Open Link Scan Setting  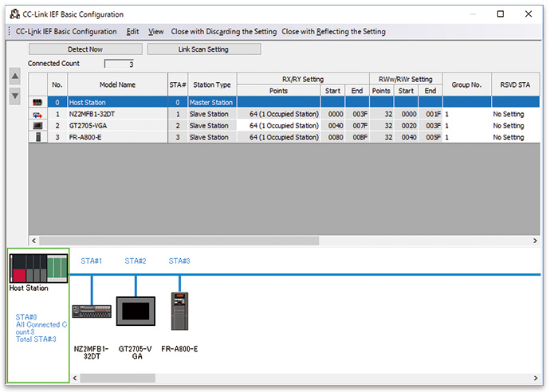point(204,49)
